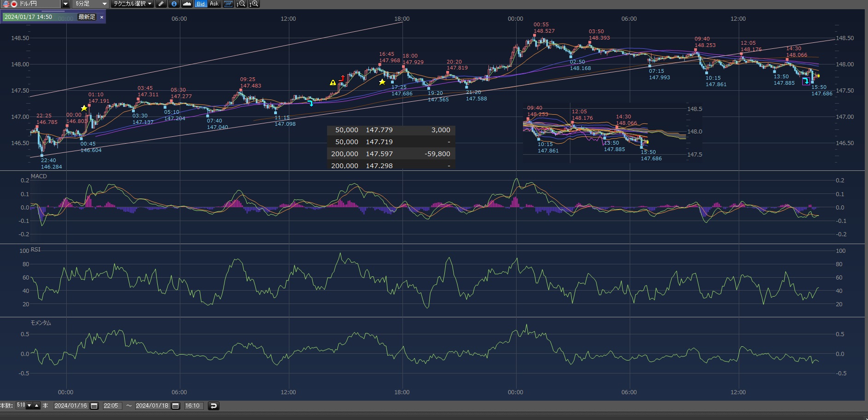This screenshot has width=868, height=420.
Task: Select the pencil drawing tool
Action: click(161, 4)
